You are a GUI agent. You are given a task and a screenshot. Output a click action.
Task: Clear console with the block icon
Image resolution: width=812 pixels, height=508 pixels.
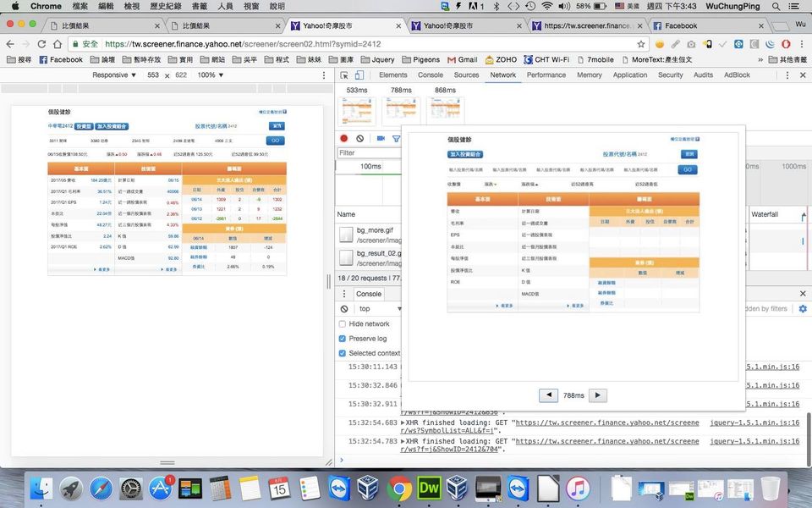[344, 309]
